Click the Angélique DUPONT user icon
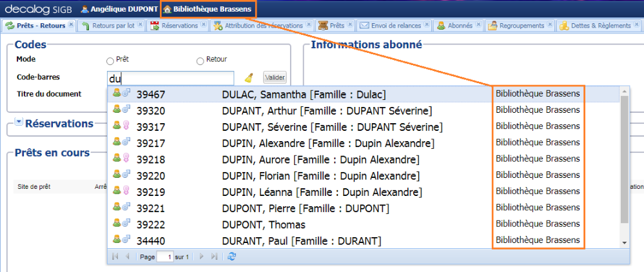 (85, 9)
